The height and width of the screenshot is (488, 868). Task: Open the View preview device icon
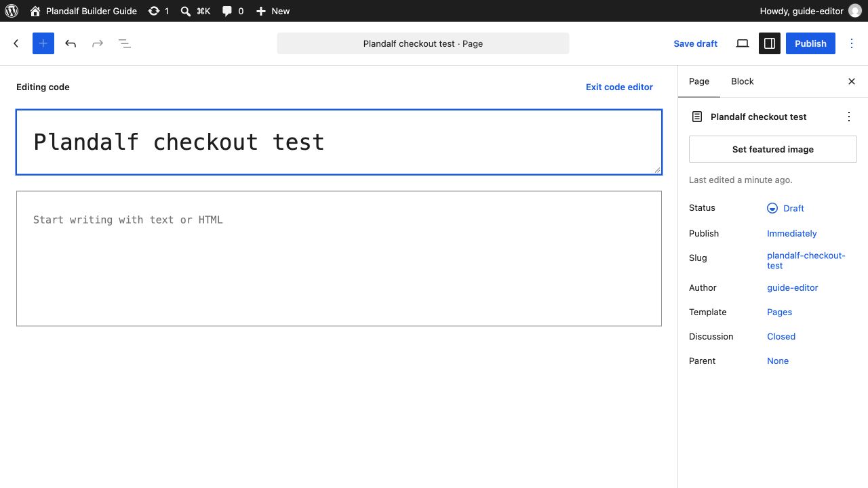tap(743, 43)
